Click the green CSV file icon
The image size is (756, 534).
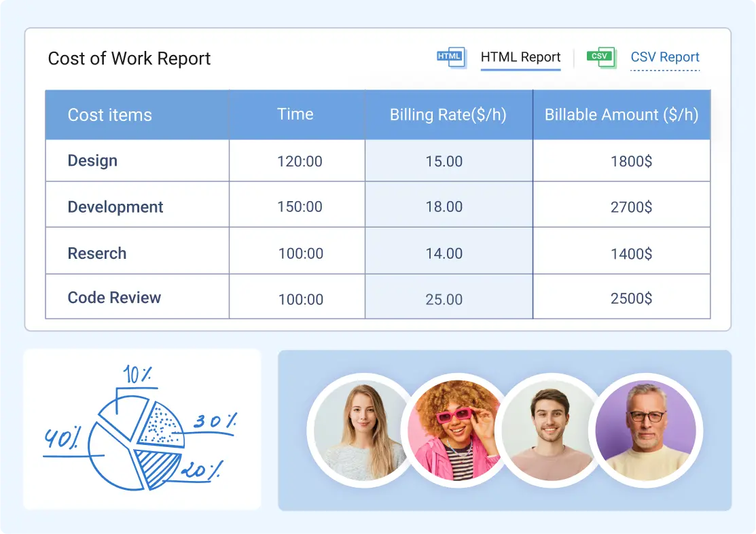point(602,57)
